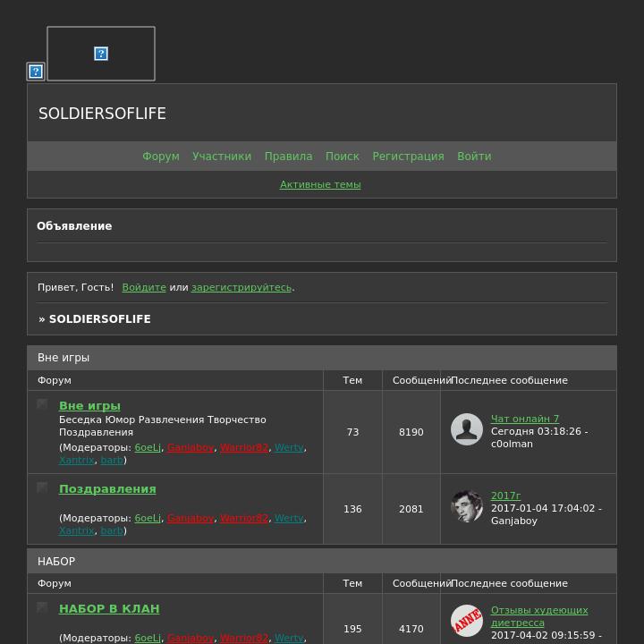
Task: Open the Участники menu item
Action: tap(222, 157)
